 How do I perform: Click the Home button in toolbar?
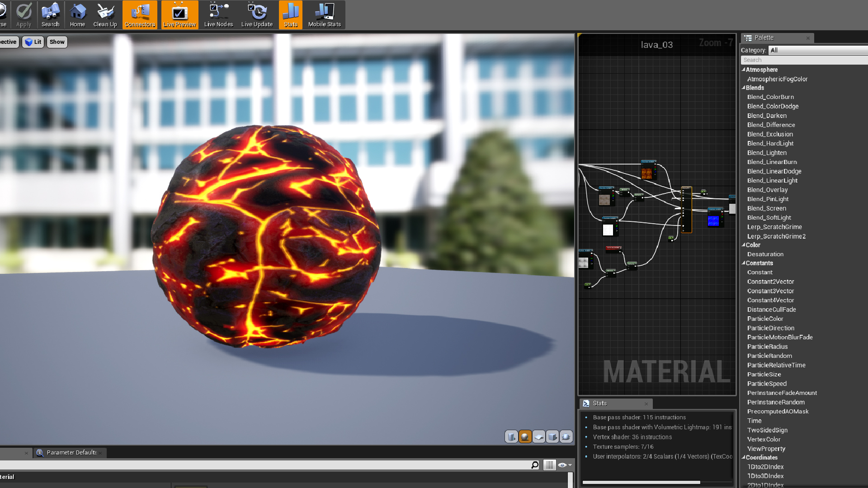77,14
